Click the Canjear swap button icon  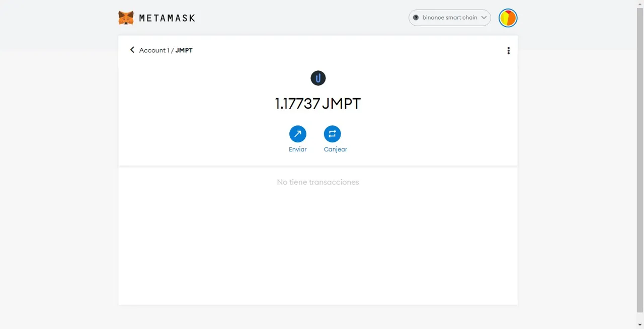(x=332, y=134)
